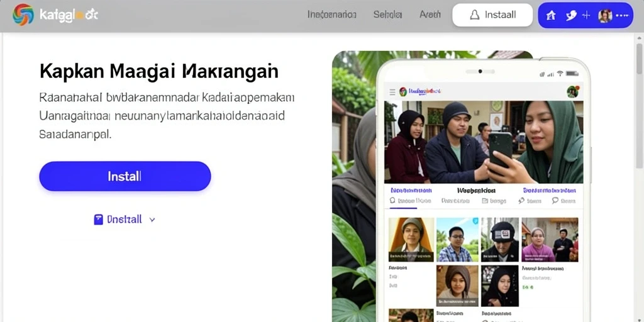
Task: Open the thumbnail of woman in brown headscarf
Action: click(x=457, y=286)
